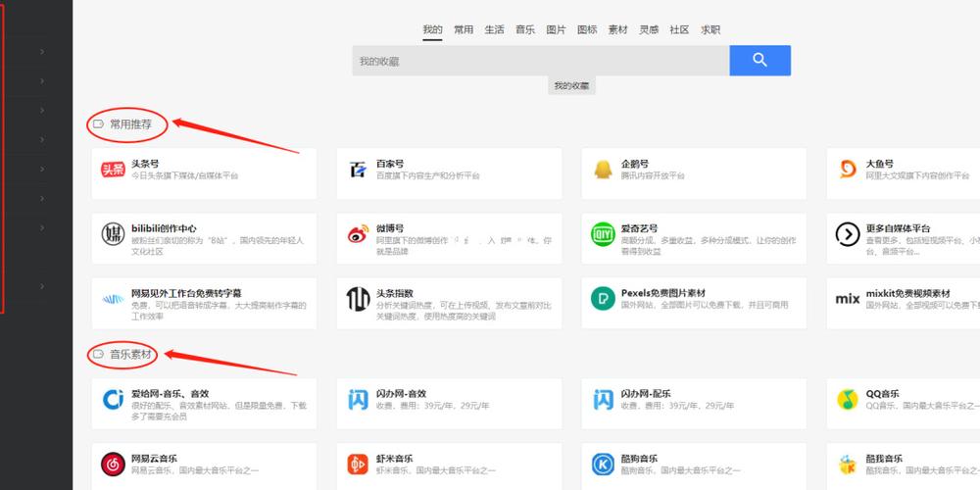
Task: Click the 音乐素材 section heading
Action: 130,355
